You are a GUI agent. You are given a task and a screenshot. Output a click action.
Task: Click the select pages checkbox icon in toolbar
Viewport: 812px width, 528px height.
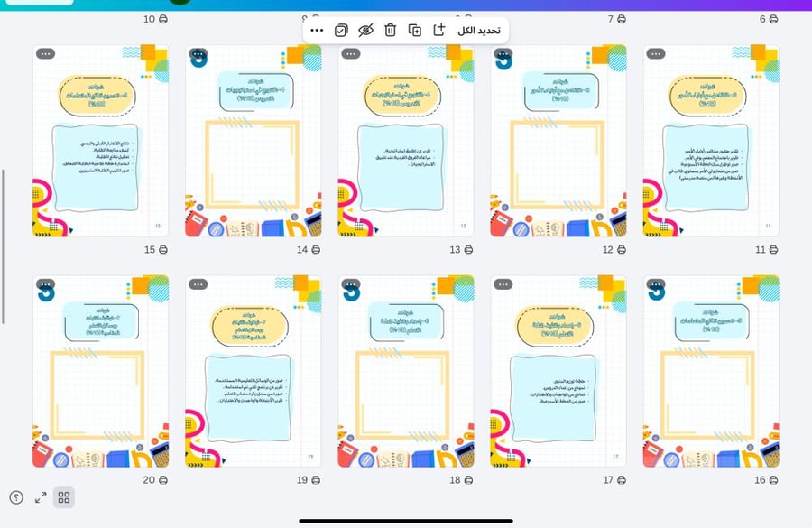coord(341,31)
